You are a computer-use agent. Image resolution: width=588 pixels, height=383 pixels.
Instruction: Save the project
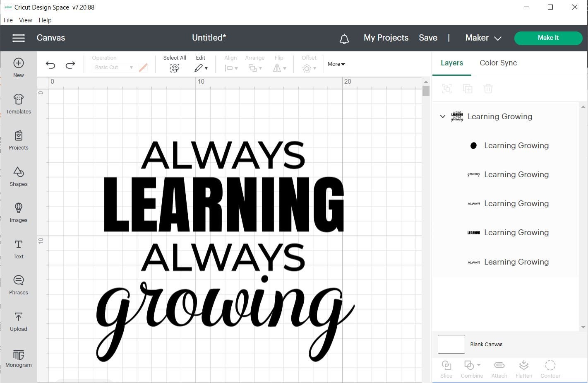[428, 37]
